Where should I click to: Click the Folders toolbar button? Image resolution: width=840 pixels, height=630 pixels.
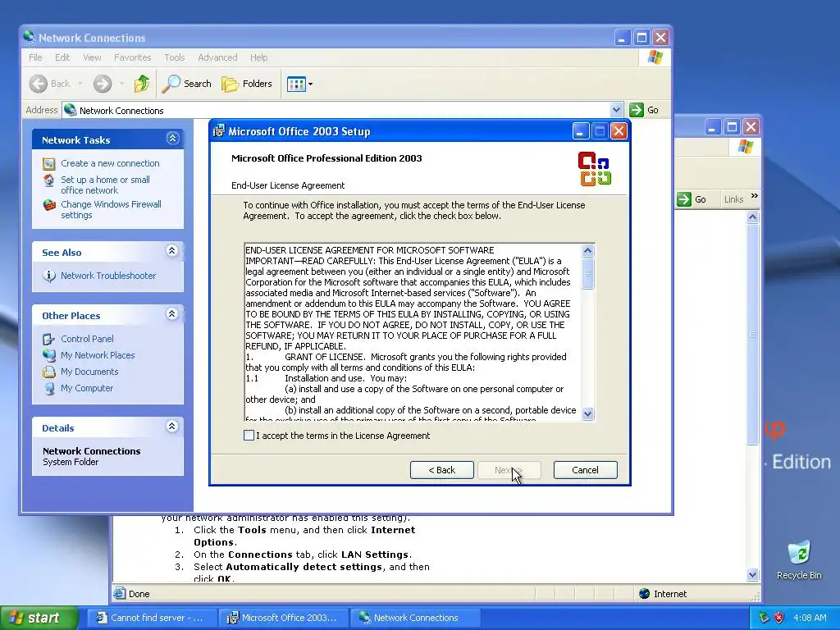coord(247,84)
